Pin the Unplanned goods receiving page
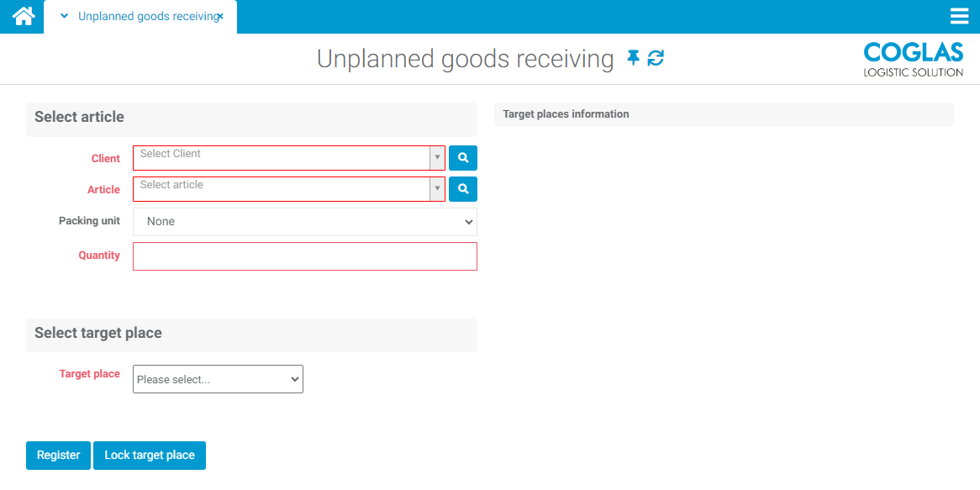The image size is (980, 490). tap(633, 58)
